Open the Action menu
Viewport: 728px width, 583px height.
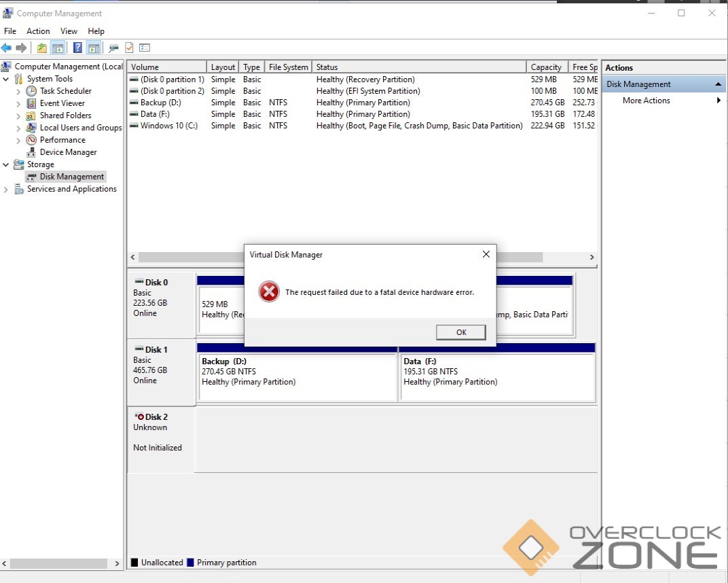coord(38,31)
